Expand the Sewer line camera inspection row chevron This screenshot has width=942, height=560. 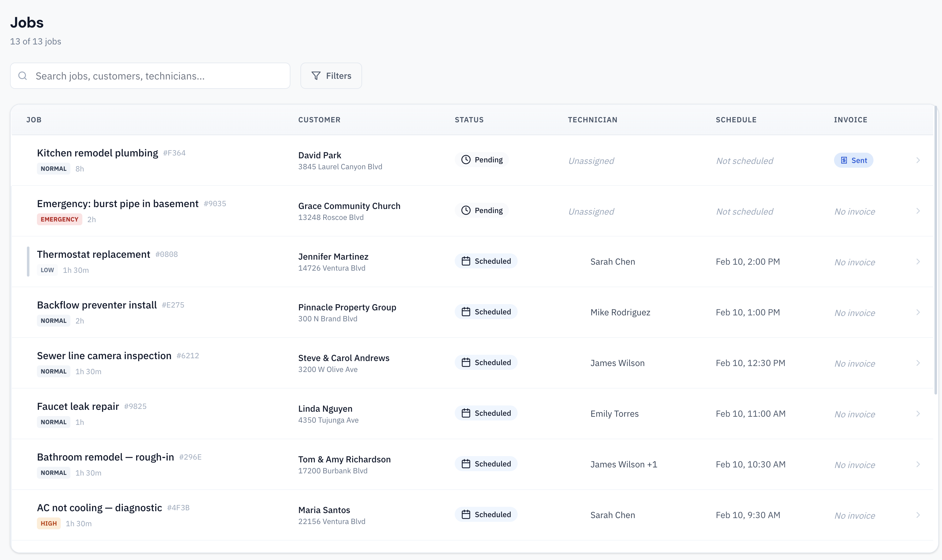point(918,363)
